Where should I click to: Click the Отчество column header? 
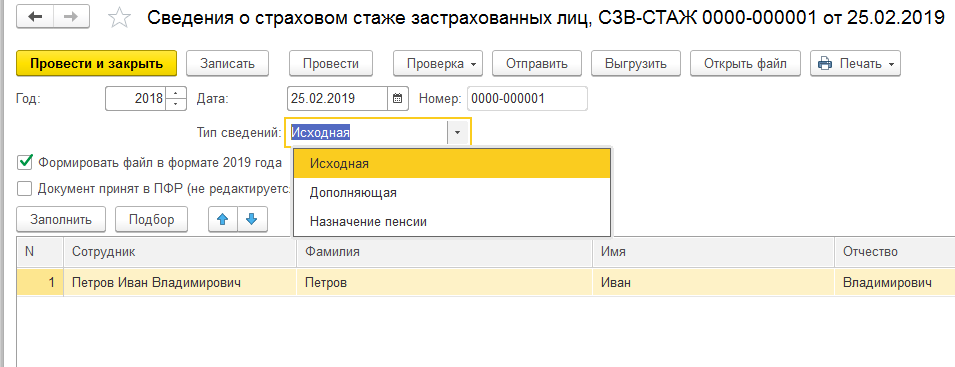point(895,252)
